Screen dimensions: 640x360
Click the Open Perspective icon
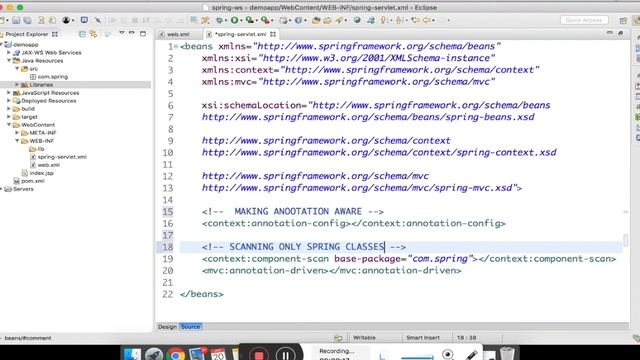click(x=623, y=20)
